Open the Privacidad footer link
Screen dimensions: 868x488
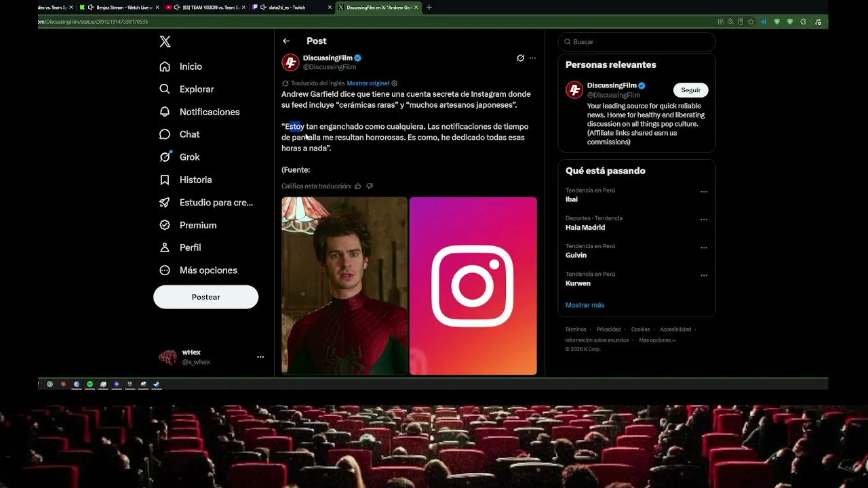tap(609, 329)
